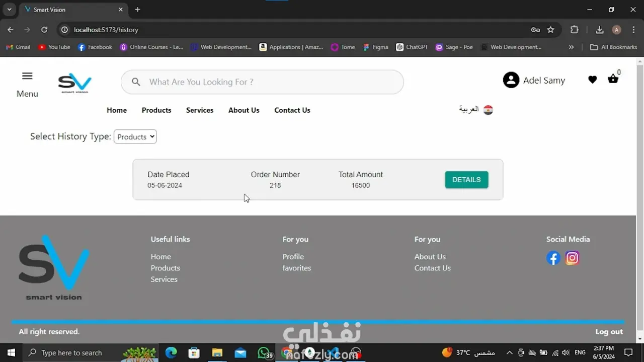The height and width of the screenshot is (362, 644).
Task: Open the footer Products useful link
Action: [165, 268]
